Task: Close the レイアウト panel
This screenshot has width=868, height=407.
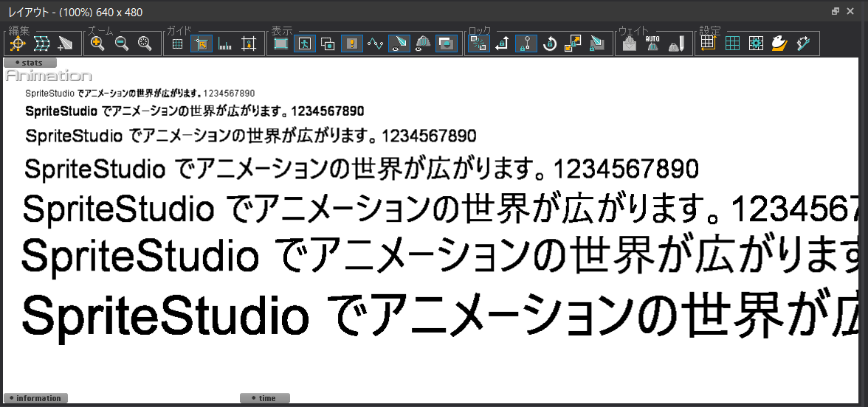Action: [850, 11]
